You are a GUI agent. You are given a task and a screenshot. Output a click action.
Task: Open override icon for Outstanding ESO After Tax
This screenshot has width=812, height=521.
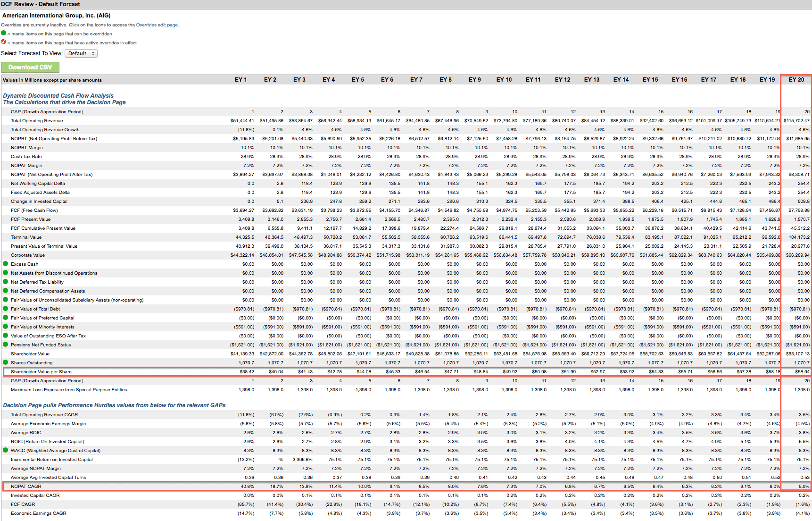click(x=6, y=336)
